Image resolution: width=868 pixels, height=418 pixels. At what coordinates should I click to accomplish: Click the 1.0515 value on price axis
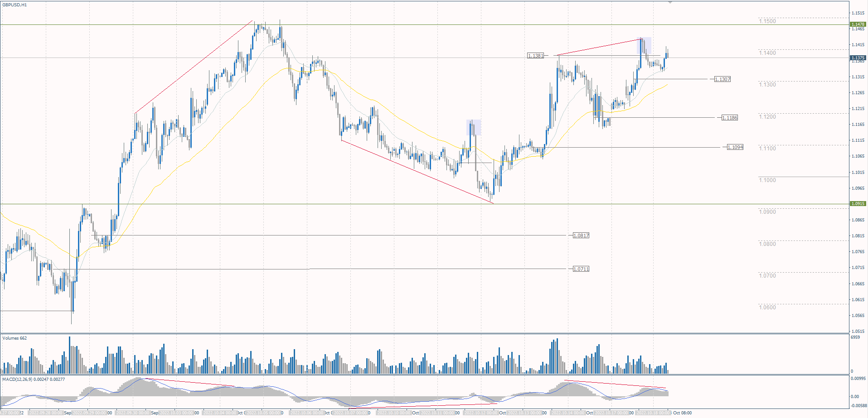pos(858,332)
